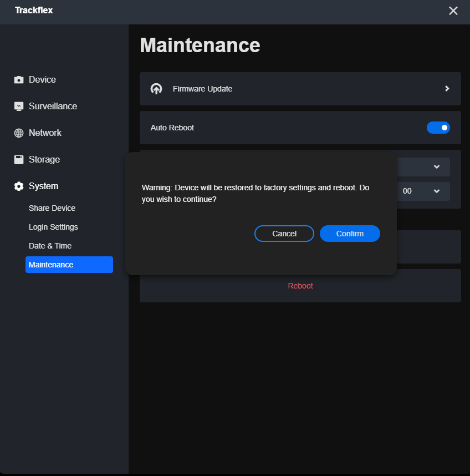Open Firmware Update chevron arrow
This screenshot has width=470, height=476.
(x=447, y=89)
